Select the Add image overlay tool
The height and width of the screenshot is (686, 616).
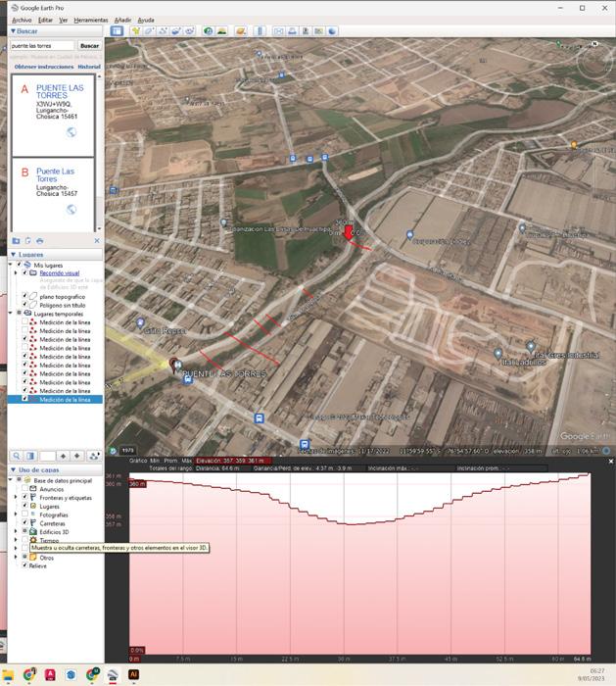coord(175,31)
